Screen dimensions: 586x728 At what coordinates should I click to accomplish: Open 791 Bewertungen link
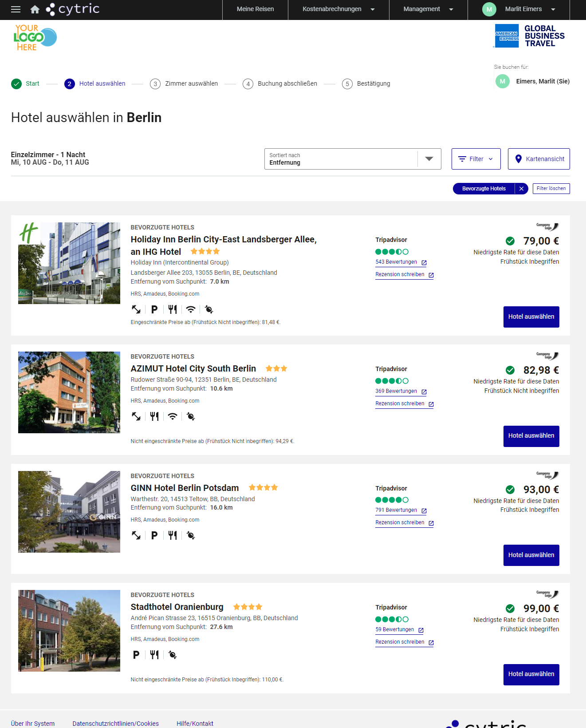[x=401, y=510]
